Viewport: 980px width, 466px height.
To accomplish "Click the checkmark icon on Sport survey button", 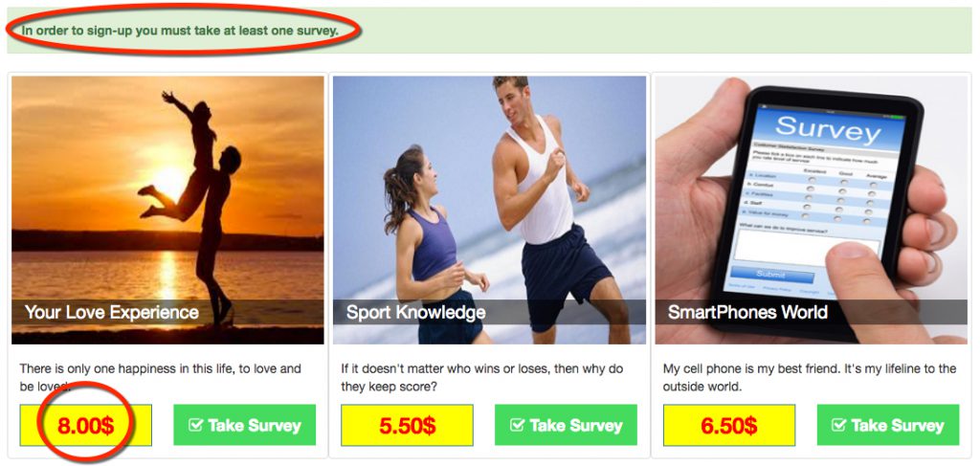I will 517,426.
